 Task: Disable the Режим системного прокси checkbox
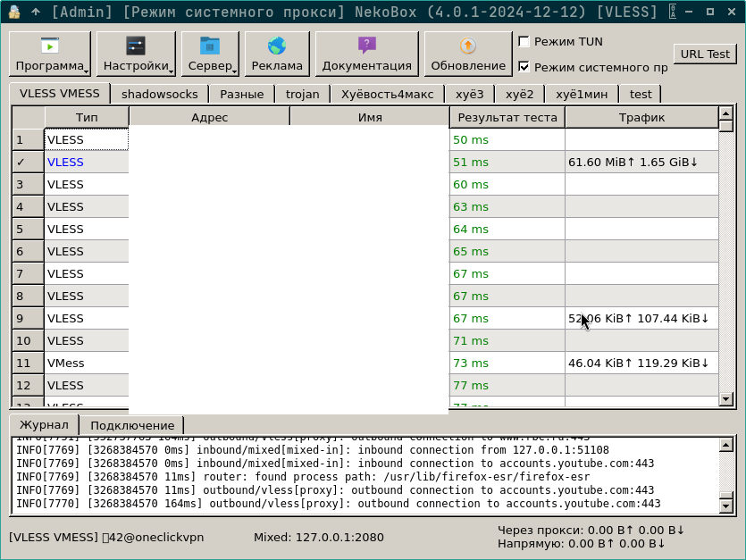tap(524, 67)
